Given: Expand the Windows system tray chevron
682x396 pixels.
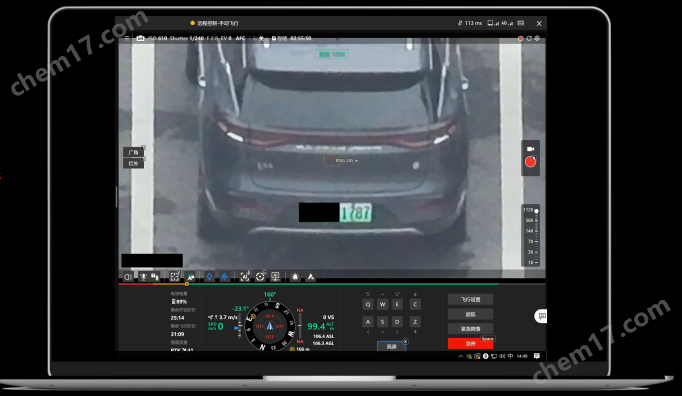Looking at the screenshot, I should (x=461, y=356).
